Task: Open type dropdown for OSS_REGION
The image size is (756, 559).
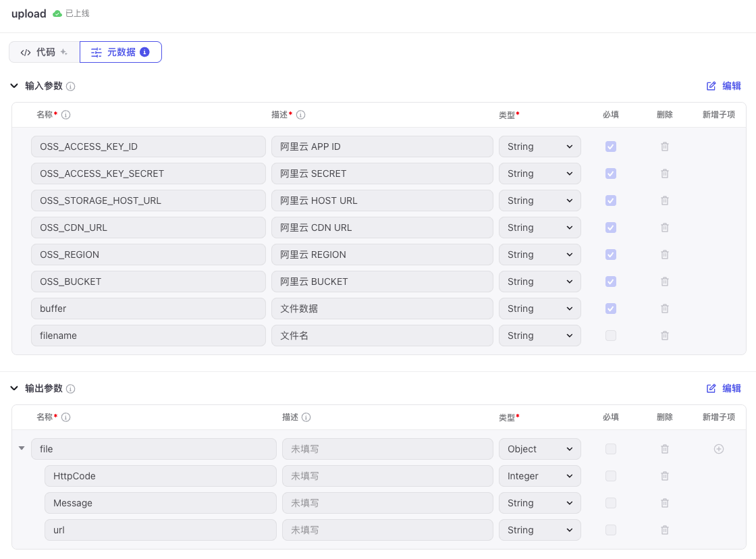Action: 539,255
